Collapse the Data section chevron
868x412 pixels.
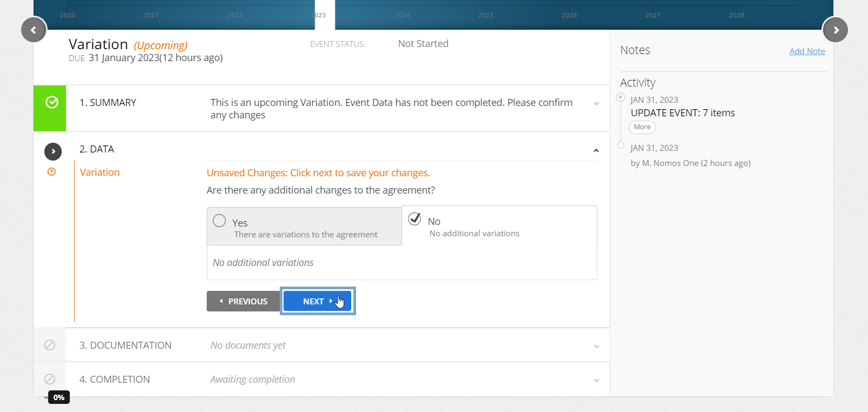coord(596,150)
